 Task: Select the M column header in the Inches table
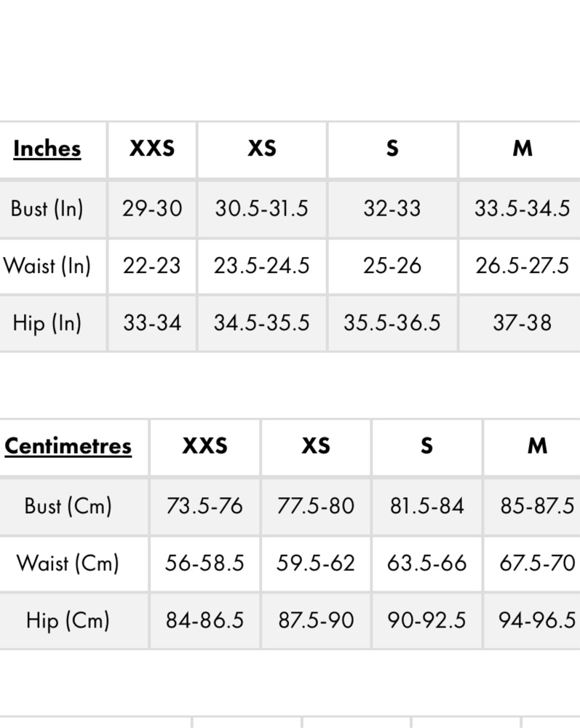(523, 149)
